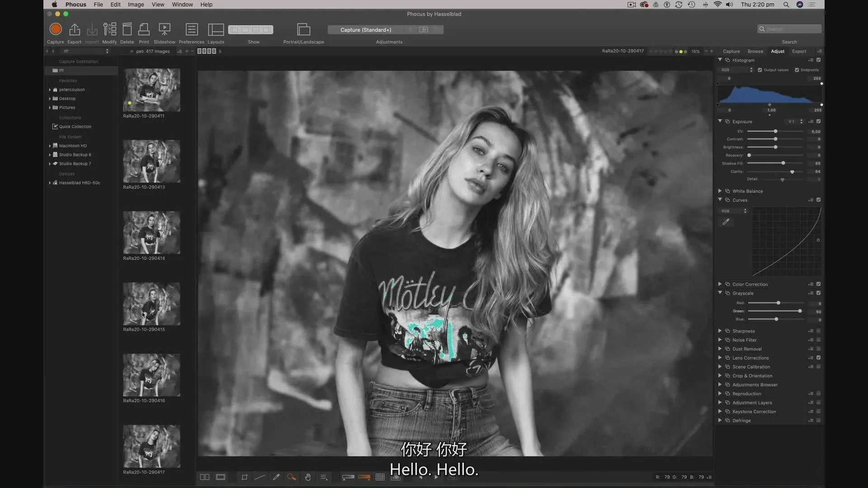
Task: Expand the Macintosh HD tree item
Action: (x=50, y=146)
